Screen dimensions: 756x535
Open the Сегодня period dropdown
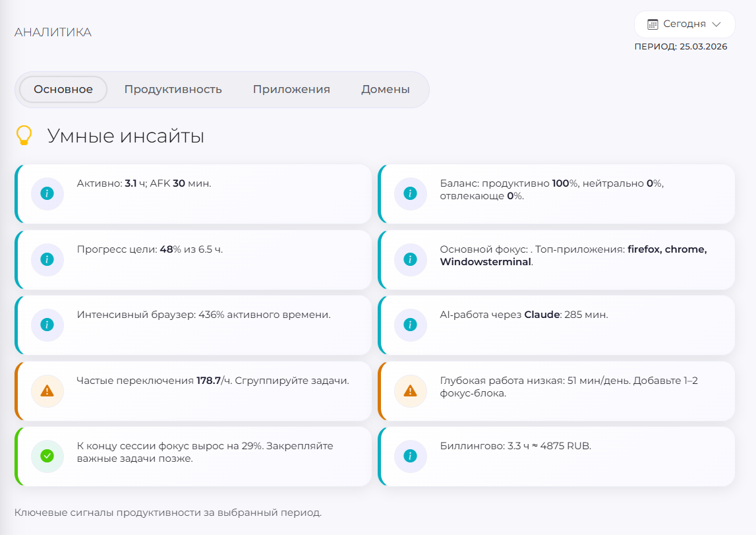click(684, 24)
